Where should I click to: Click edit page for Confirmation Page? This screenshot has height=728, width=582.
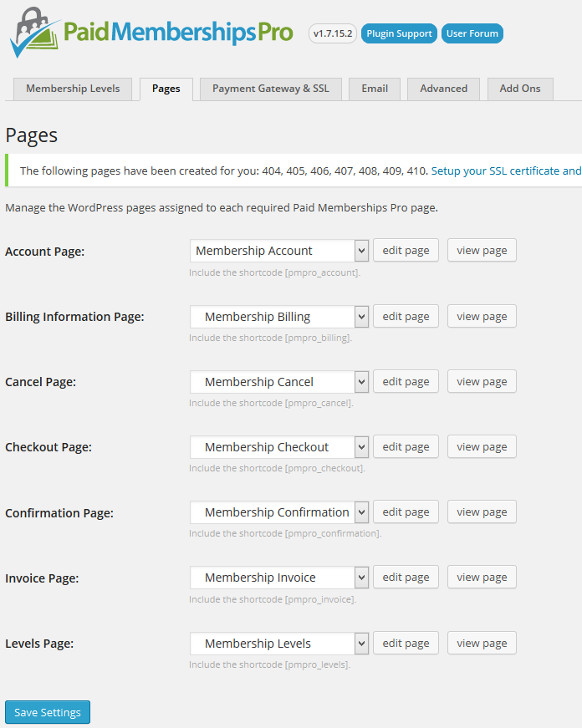[x=406, y=512]
